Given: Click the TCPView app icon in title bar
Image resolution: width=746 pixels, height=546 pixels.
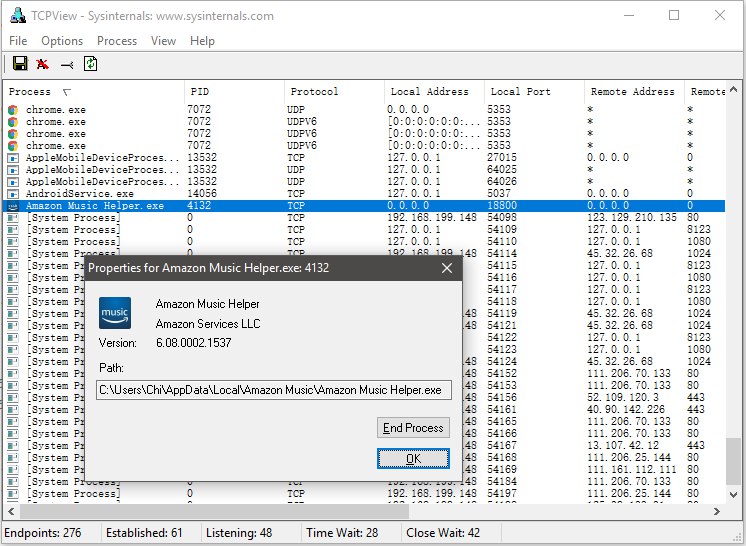Looking at the screenshot, I should pos(18,16).
